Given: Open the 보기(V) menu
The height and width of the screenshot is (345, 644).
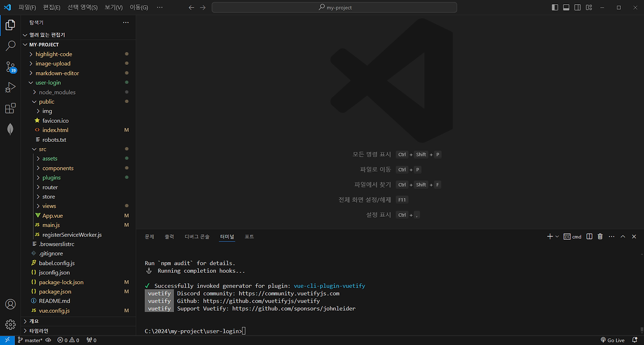Looking at the screenshot, I should [114, 8].
